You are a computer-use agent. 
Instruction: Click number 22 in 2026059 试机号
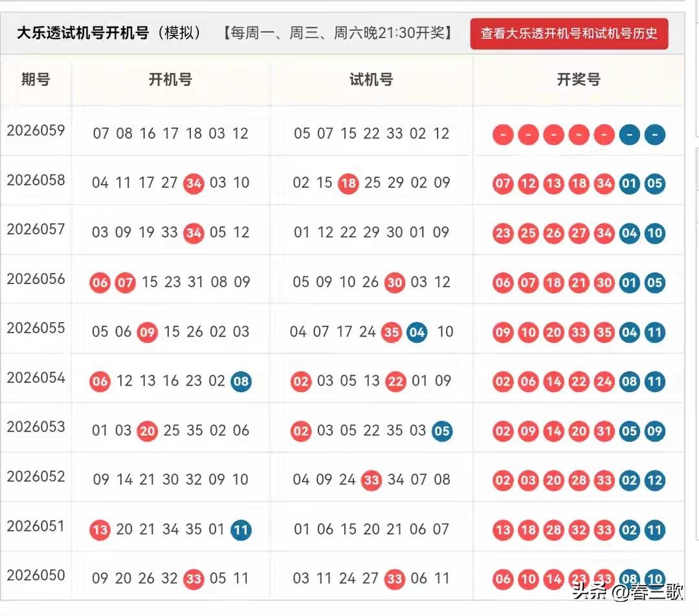click(x=371, y=133)
